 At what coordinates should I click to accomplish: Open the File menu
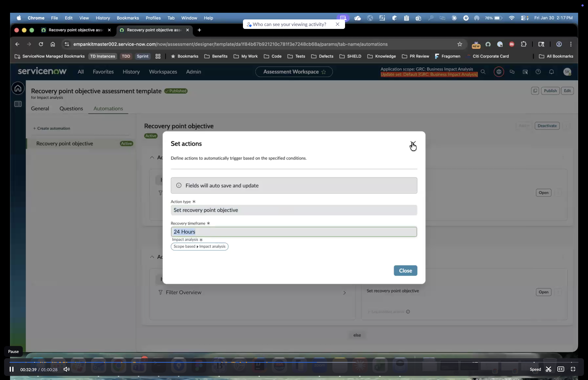[x=54, y=18]
